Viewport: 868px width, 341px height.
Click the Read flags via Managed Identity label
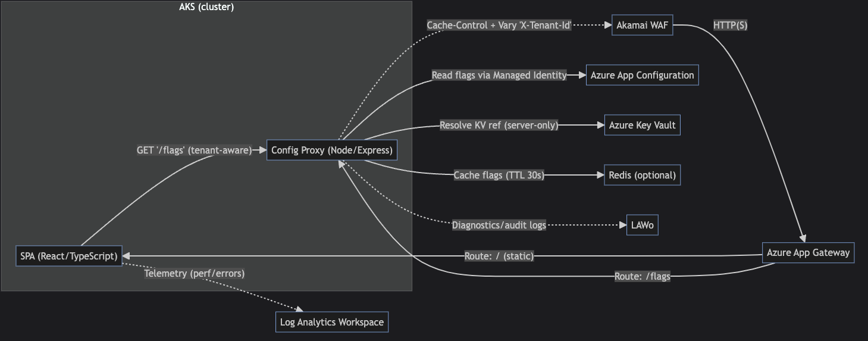[x=499, y=76]
